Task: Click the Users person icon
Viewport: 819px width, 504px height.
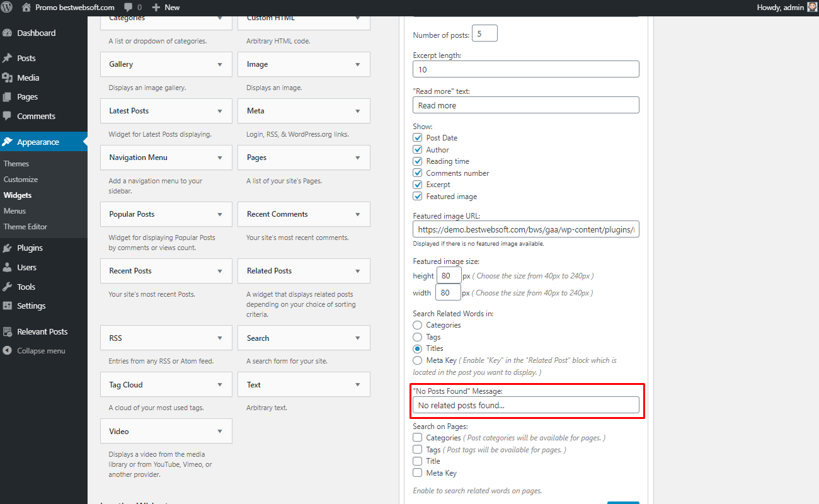Action: pos(8,267)
